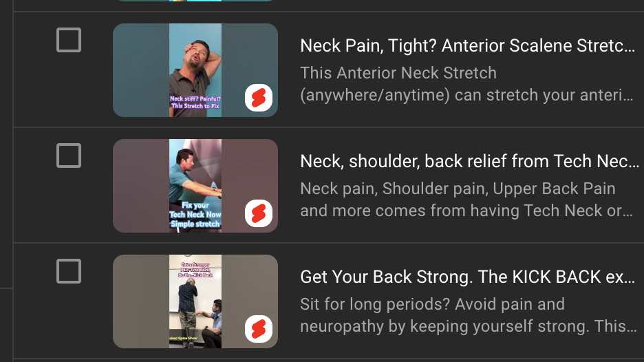The height and width of the screenshot is (362, 644).
Task: Click the 'Fix your Tech Neck Now' caption overlay
Action: pos(195,215)
